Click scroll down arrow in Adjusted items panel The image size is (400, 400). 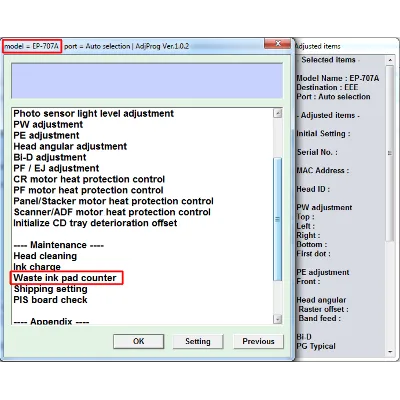coord(390,352)
